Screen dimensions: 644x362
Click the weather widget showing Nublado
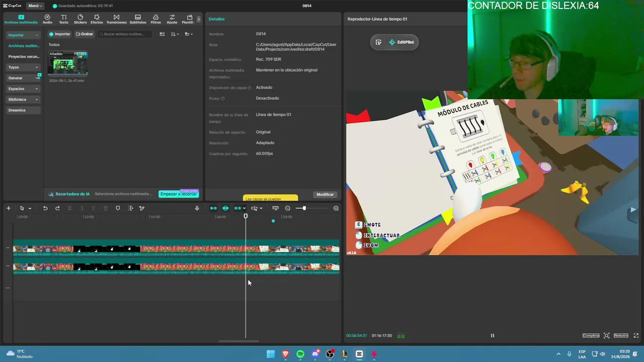(19, 354)
